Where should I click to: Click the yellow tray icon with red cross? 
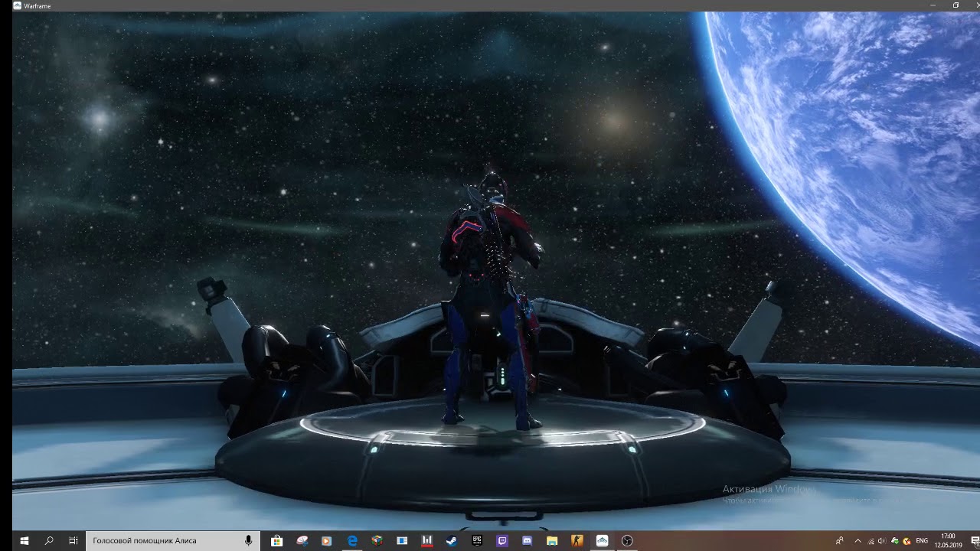(x=906, y=541)
